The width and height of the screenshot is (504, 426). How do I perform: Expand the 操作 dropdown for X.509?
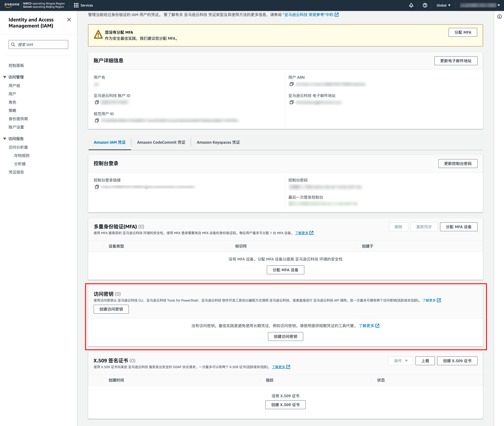click(400, 361)
